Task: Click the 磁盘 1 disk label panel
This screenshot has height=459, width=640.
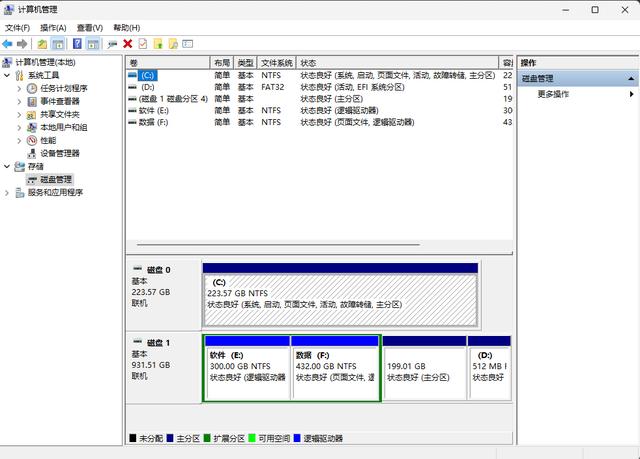Action: [163, 367]
